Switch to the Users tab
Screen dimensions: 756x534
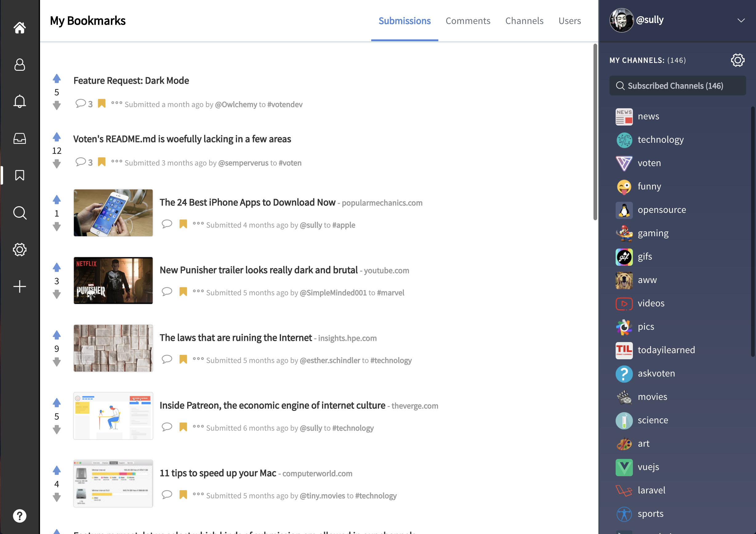tap(569, 21)
